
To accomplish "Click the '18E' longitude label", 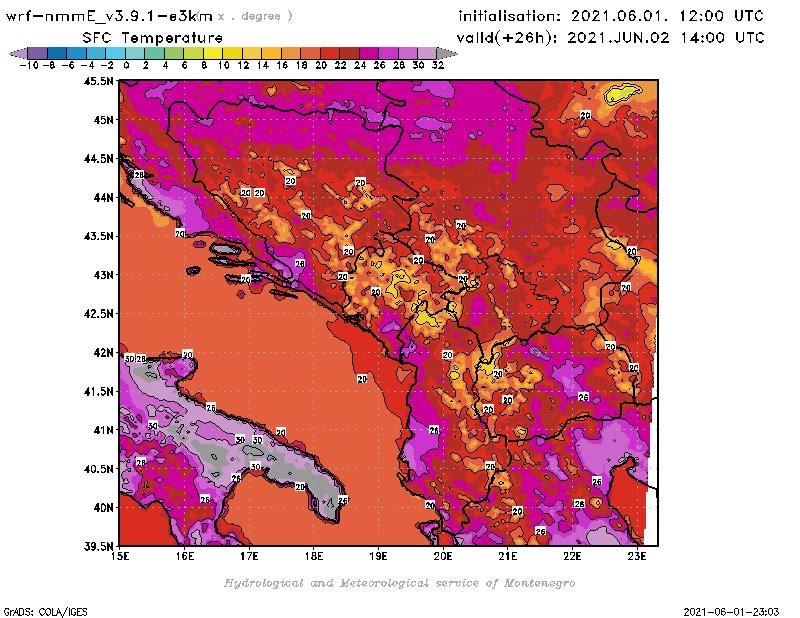I will click(x=314, y=556).
